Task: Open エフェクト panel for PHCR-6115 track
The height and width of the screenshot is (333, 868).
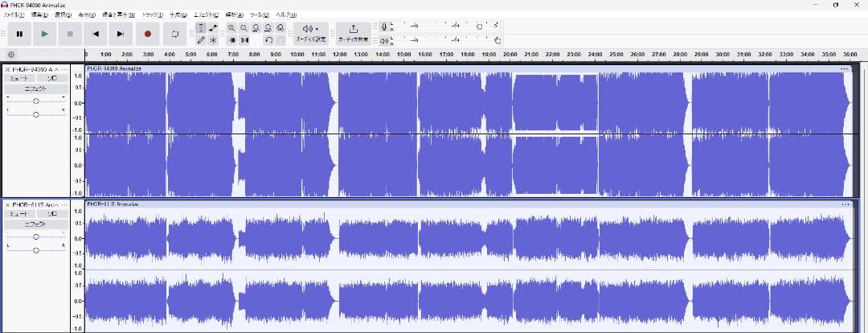Action: pyautogui.click(x=36, y=224)
